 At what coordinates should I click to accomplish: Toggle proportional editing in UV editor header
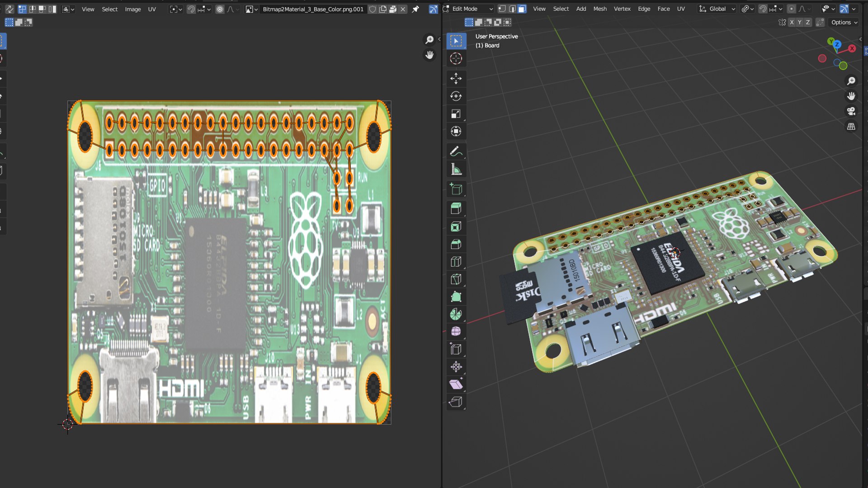coord(220,9)
